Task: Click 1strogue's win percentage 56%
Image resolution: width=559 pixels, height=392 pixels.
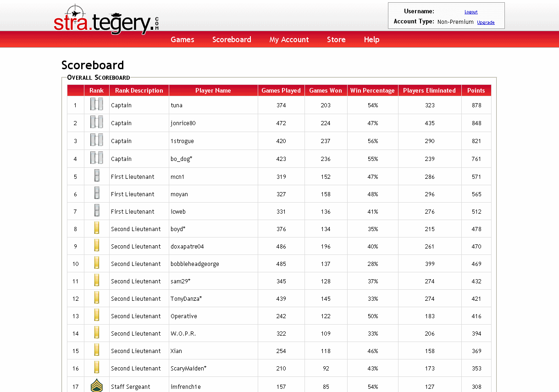Action: point(373,141)
